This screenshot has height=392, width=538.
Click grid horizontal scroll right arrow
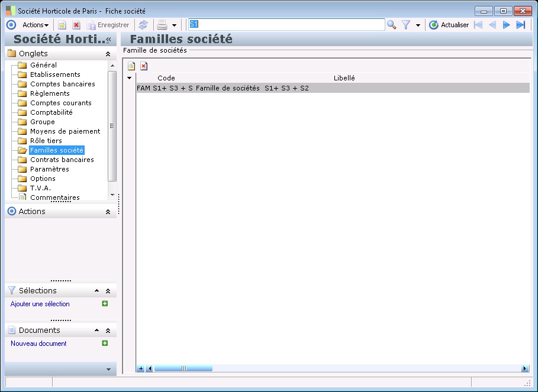pos(525,369)
